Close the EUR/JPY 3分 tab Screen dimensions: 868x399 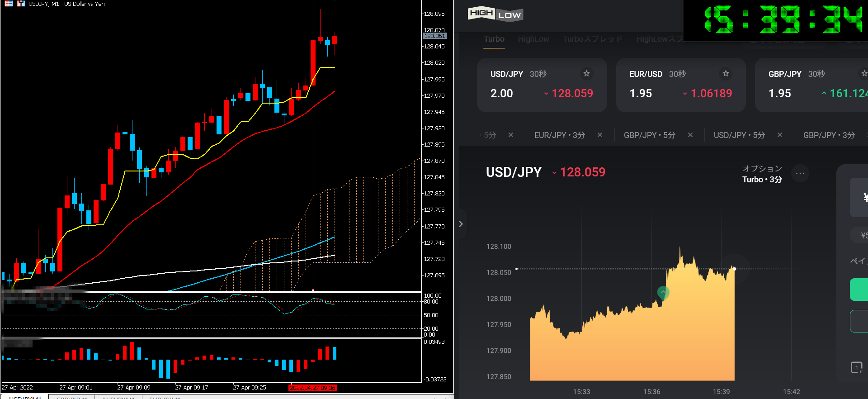pos(600,135)
